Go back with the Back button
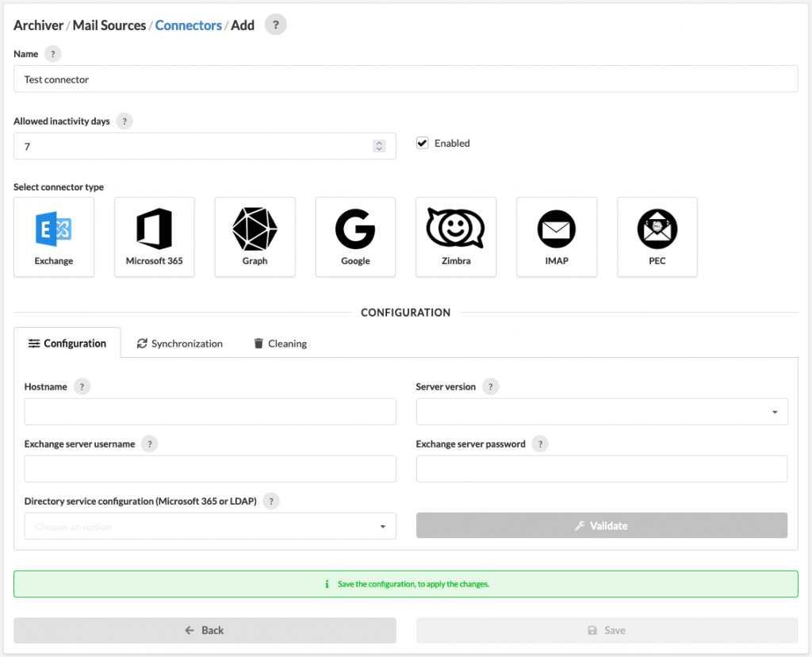Screen dimensions: 812x657 205,630
